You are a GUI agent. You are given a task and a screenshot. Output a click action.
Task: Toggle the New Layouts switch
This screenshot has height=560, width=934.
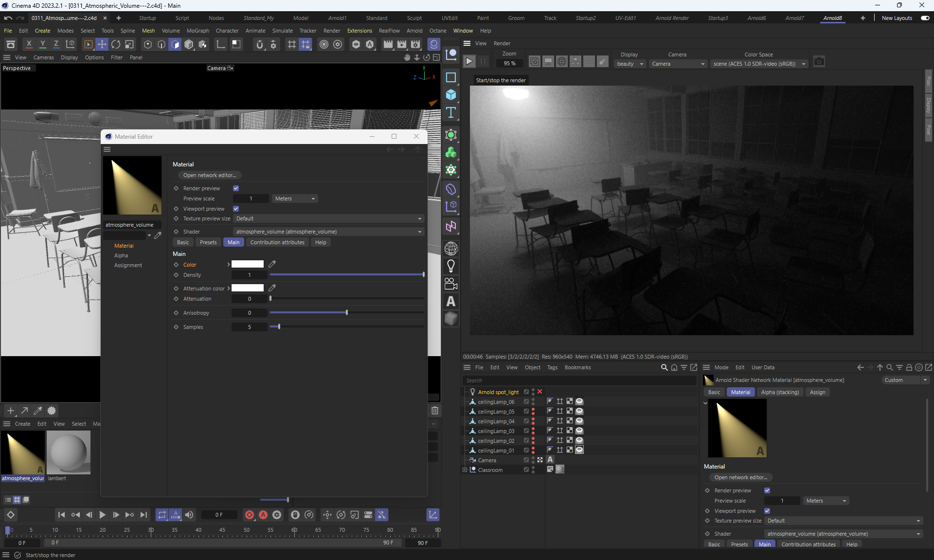click(925, 18)
